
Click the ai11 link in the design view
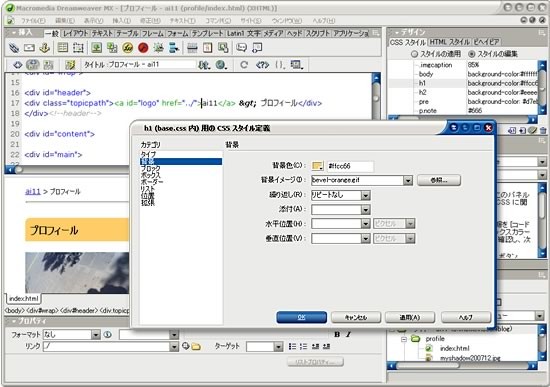33,192
